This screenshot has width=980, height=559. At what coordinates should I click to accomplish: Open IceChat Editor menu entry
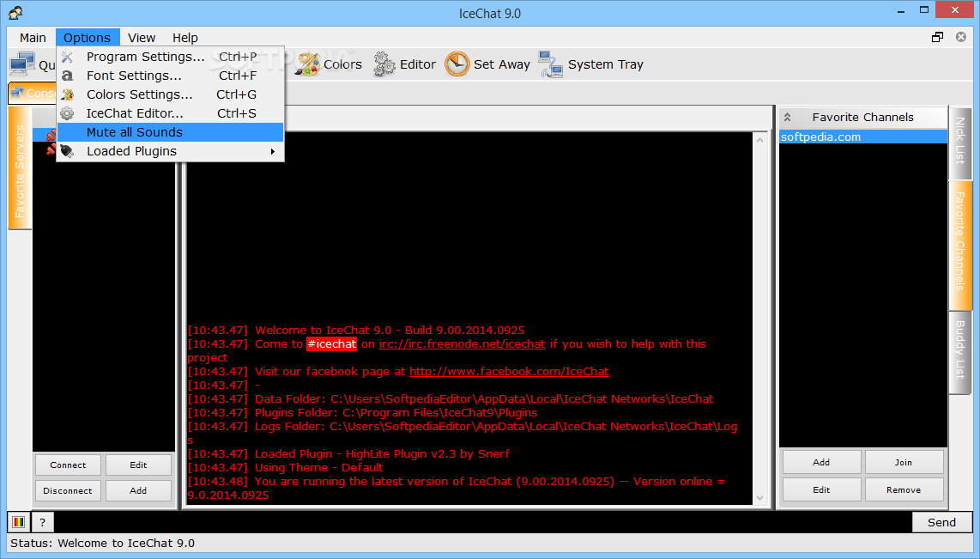[170, 113]
